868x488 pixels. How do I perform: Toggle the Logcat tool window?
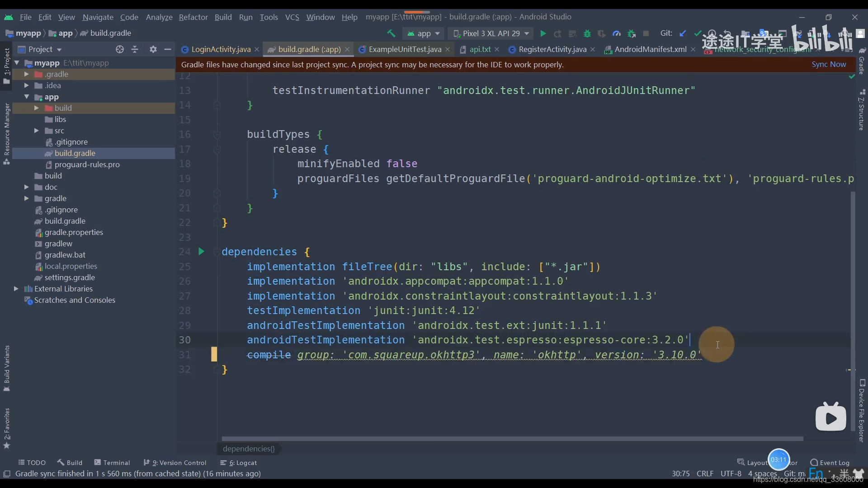pyautogui.click(x=238, y=463)
